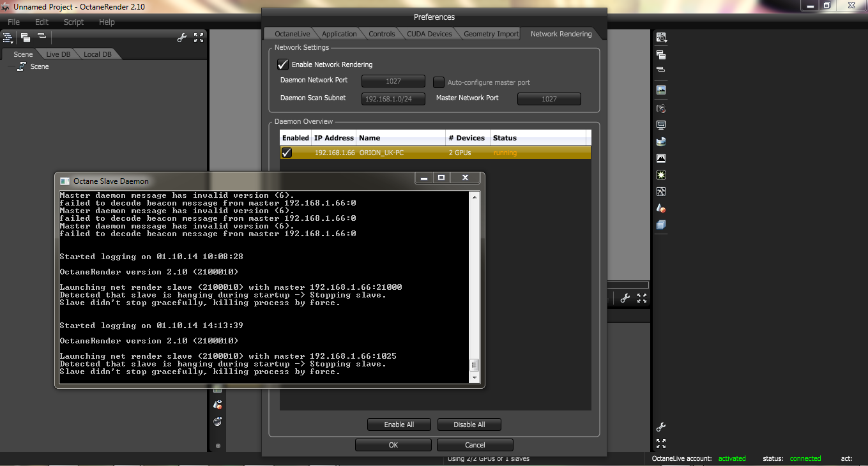868x466 pixels.
Task: Open the render target dropdown icon at right
Action: [661, 38]
